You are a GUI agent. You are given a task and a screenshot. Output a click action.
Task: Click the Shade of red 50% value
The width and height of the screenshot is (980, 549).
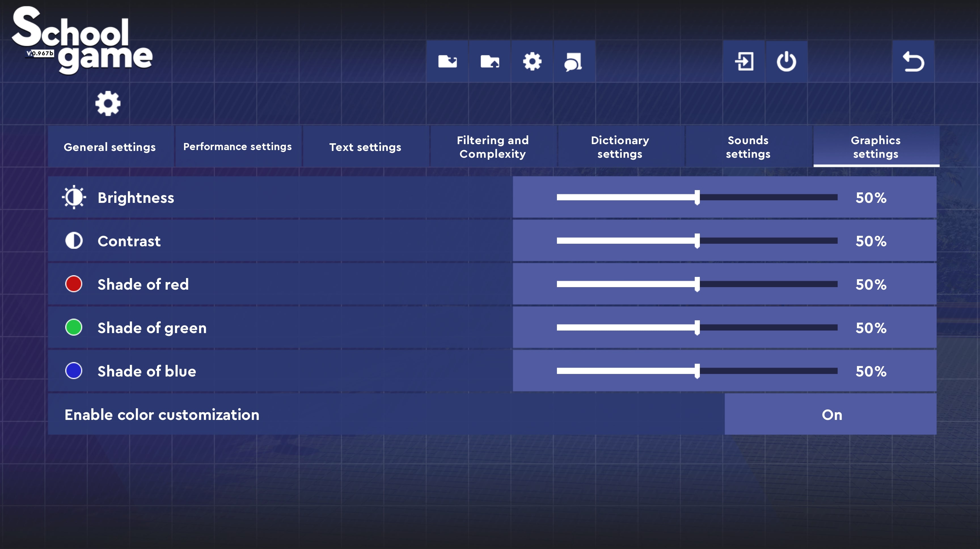871,284
